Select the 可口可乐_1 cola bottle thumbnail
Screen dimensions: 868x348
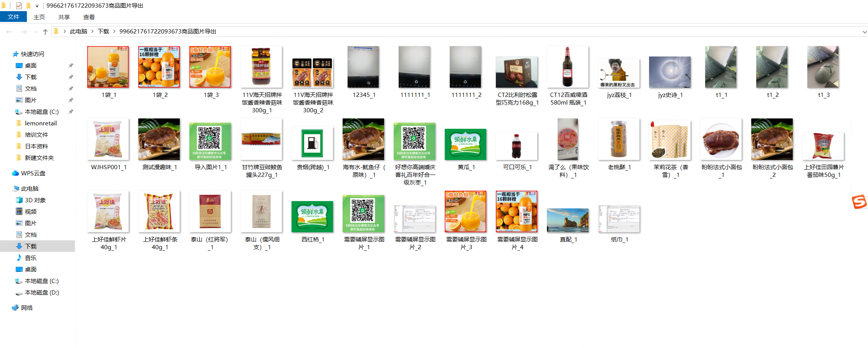coord(517,146)
